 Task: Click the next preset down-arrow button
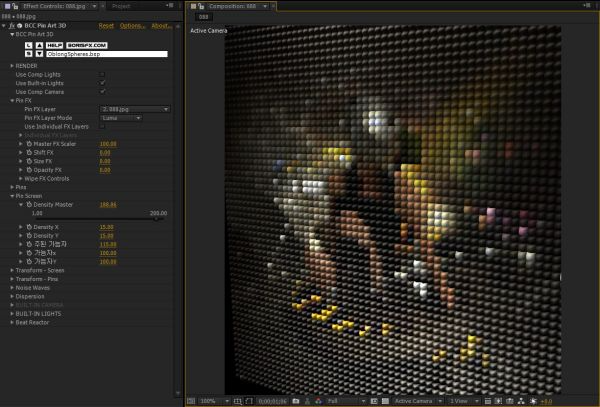(39, 54)
